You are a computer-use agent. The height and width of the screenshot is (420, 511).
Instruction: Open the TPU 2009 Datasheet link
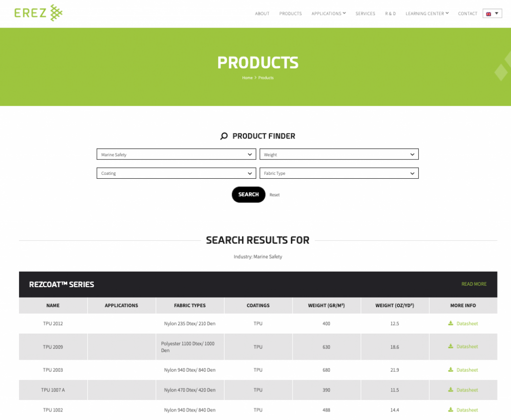click(467, 346)
